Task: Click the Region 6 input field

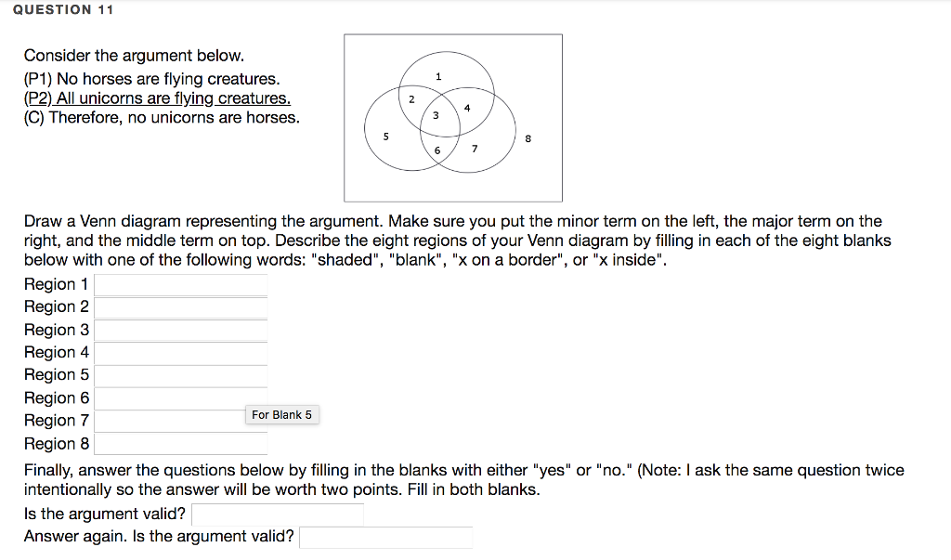Action: (x=181, y=397)
